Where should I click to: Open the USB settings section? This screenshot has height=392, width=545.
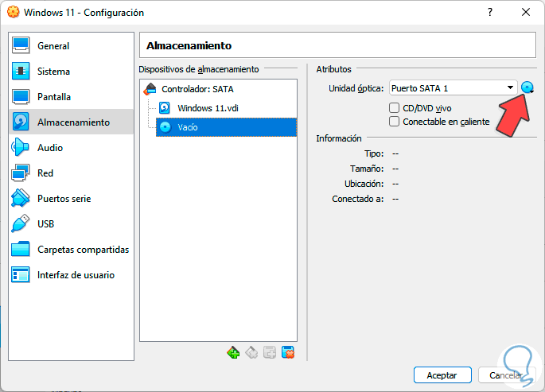pyautogui.click(x=71, y=224)
